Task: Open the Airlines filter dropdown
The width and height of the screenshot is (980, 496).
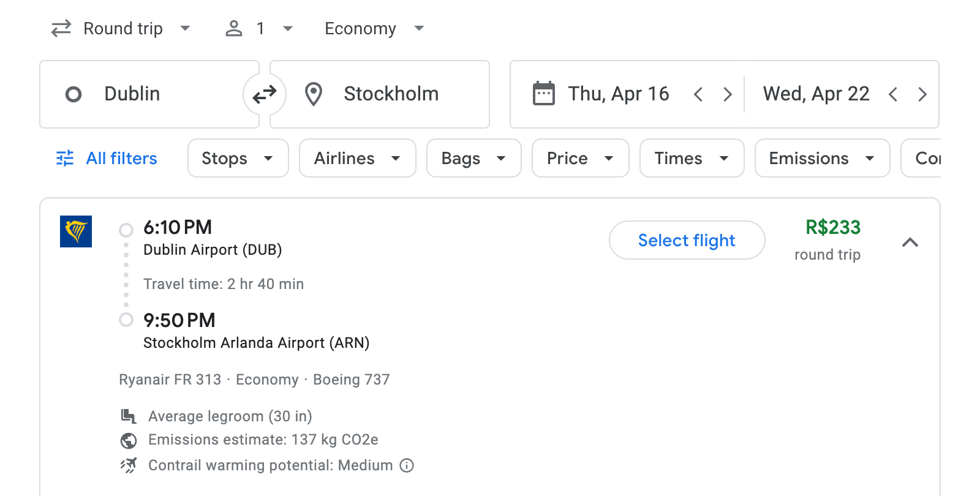Action: 357,158
